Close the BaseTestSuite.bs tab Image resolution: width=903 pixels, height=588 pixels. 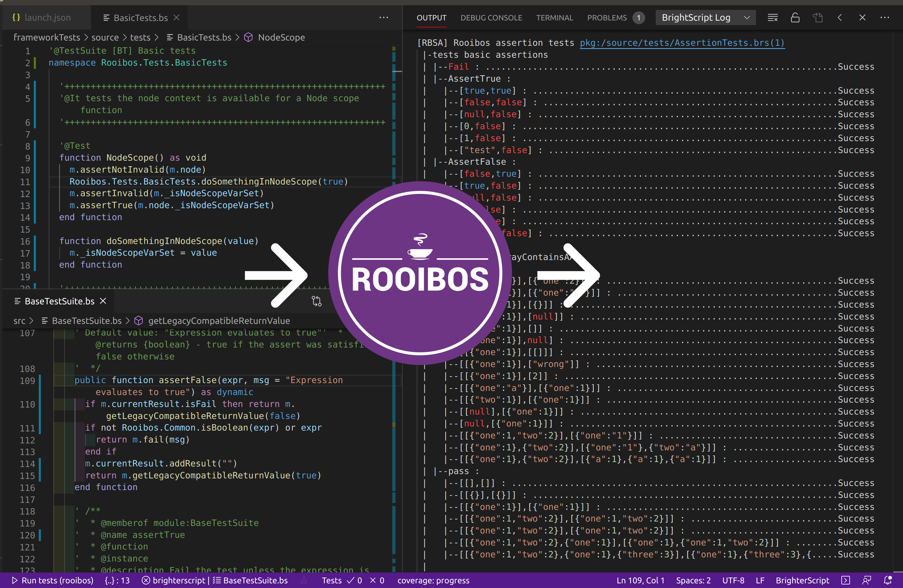103,301
